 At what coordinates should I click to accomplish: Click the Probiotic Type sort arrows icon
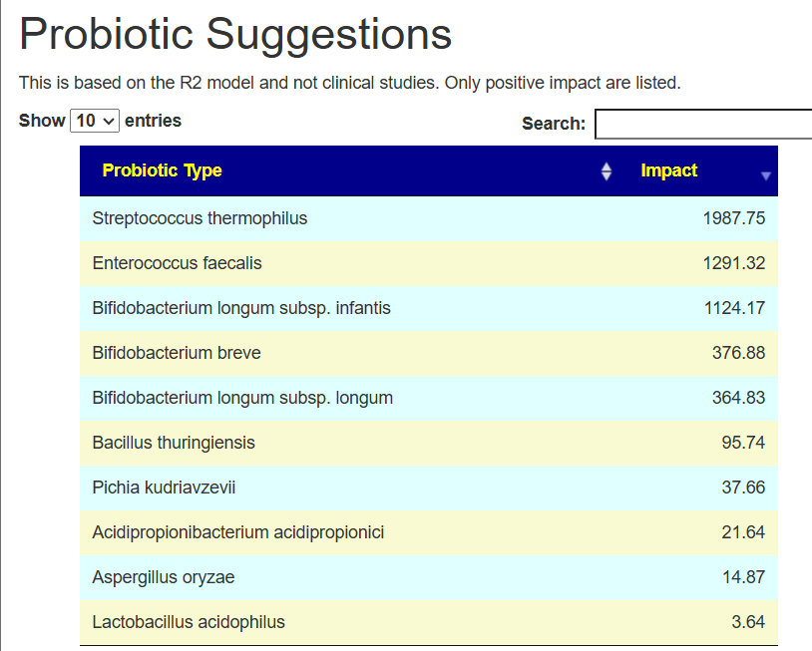pyautogui.click(x=607, y=171)
